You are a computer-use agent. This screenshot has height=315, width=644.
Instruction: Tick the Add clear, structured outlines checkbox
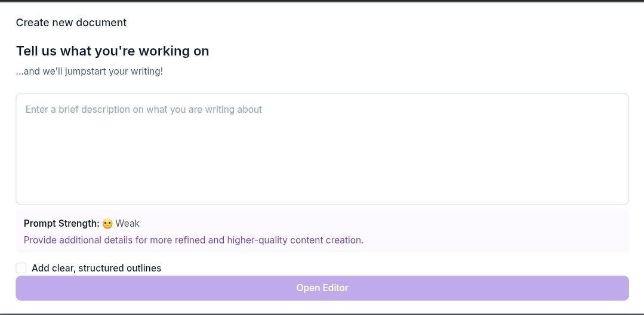[x=21, y=268]
